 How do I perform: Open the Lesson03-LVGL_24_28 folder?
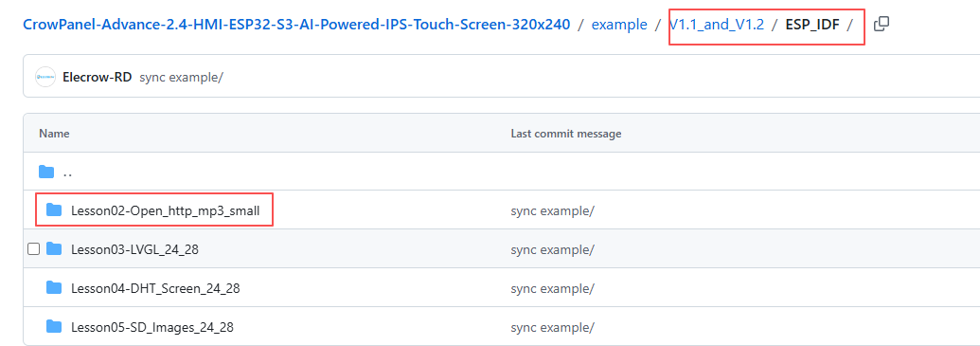tap(134, 249)
